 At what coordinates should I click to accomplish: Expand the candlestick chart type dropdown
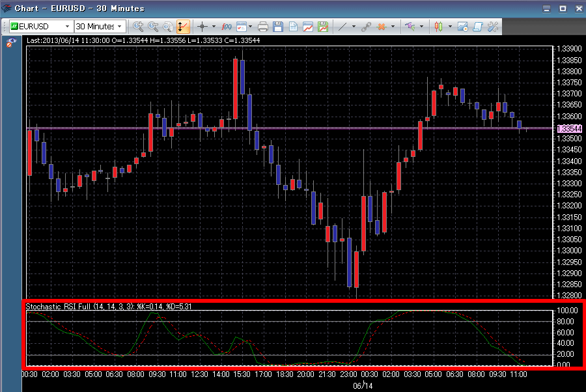click(450, 27)
